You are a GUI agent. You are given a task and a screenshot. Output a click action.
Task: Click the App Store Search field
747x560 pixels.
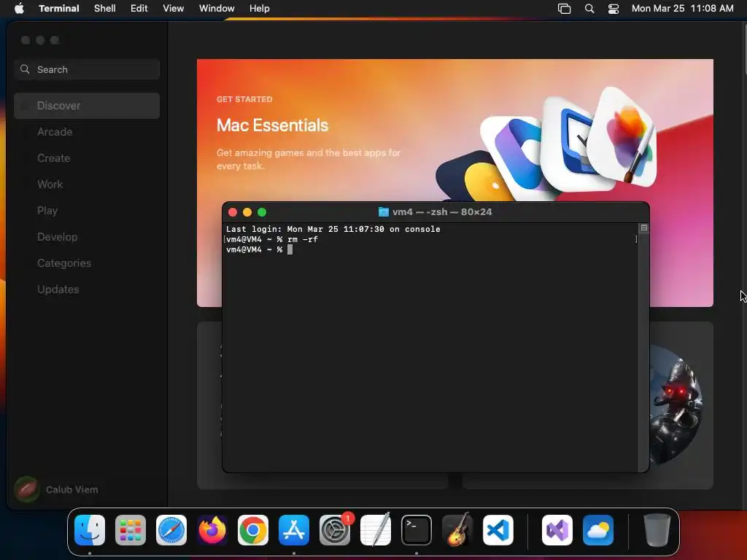click(87, 69)
